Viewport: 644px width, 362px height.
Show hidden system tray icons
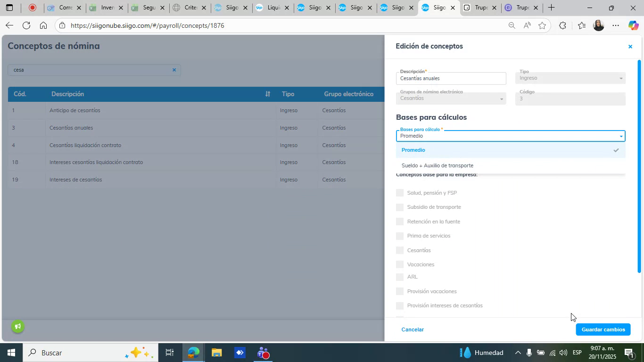pyautogui.click(x=518, y=353)
